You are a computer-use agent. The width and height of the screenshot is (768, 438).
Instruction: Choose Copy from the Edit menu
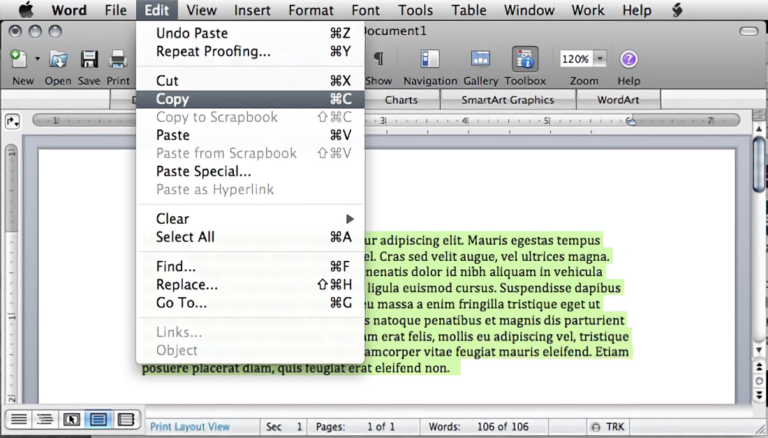pyautogui.click(x=250, y=99)
